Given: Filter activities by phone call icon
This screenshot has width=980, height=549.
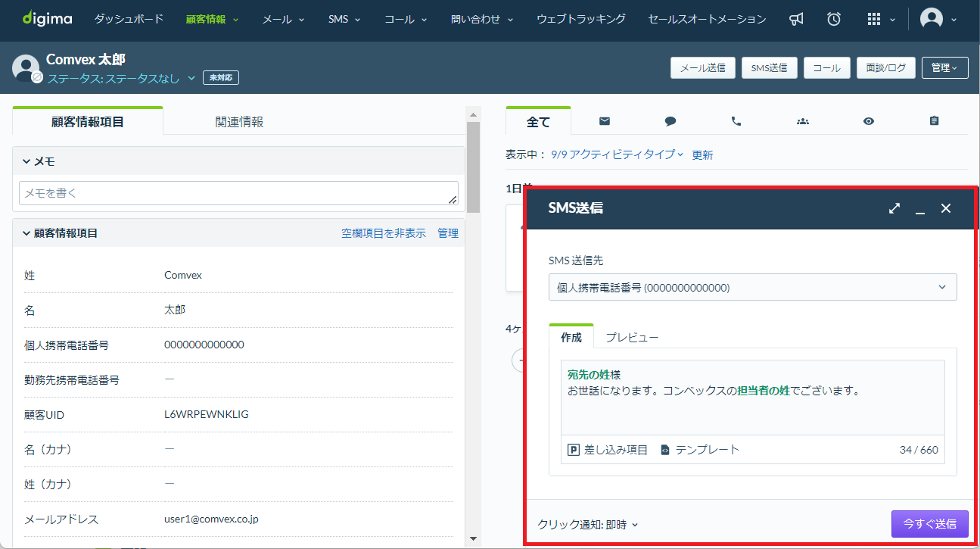Looking at the screenshot, I should tap(736, 121).
